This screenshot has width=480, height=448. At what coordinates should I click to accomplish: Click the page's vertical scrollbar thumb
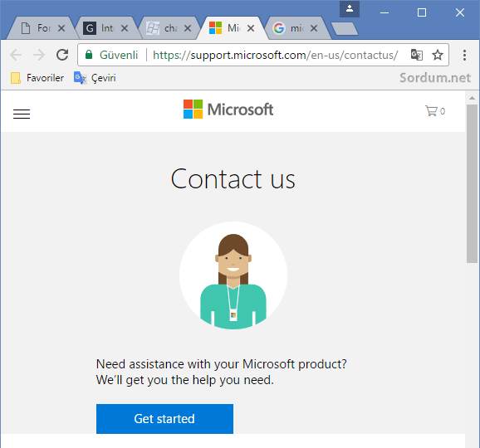[x=472, y=183]
